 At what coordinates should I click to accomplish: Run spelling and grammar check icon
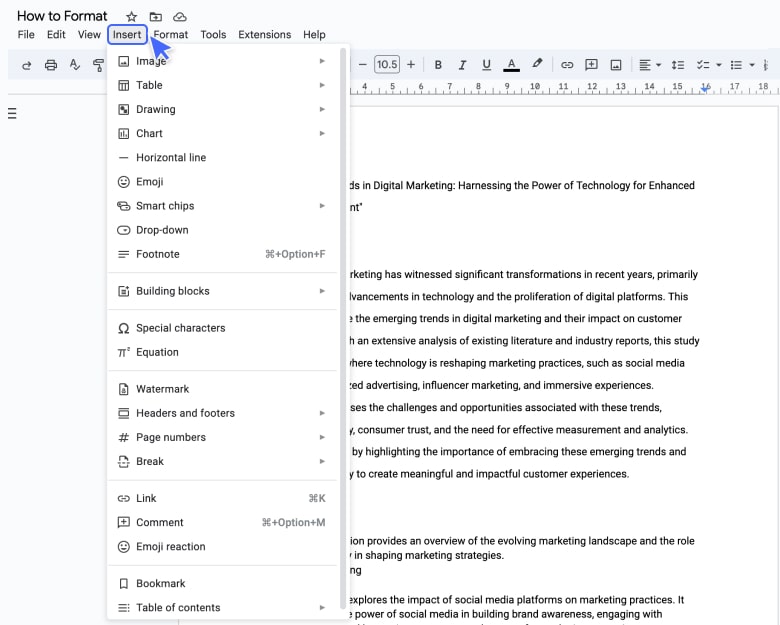[75, 65]
